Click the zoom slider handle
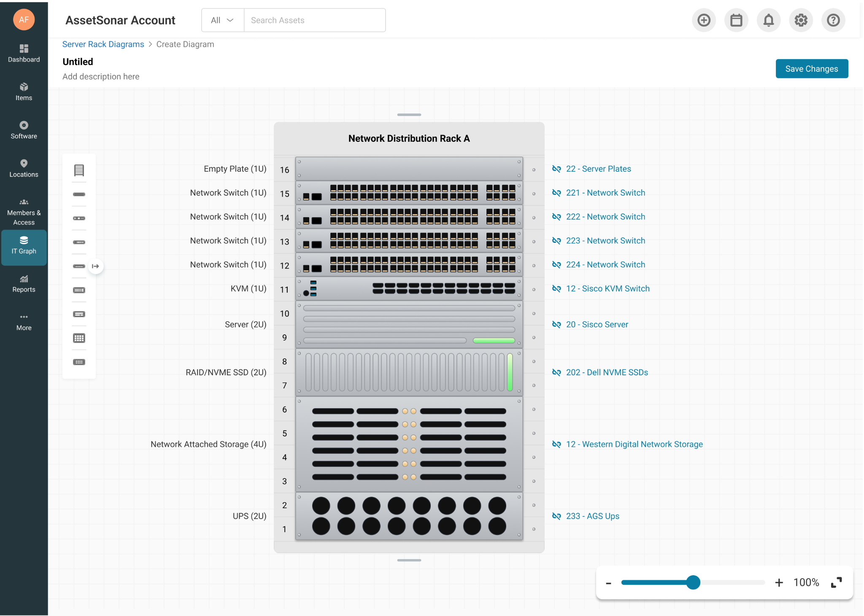 click(693, 582)
